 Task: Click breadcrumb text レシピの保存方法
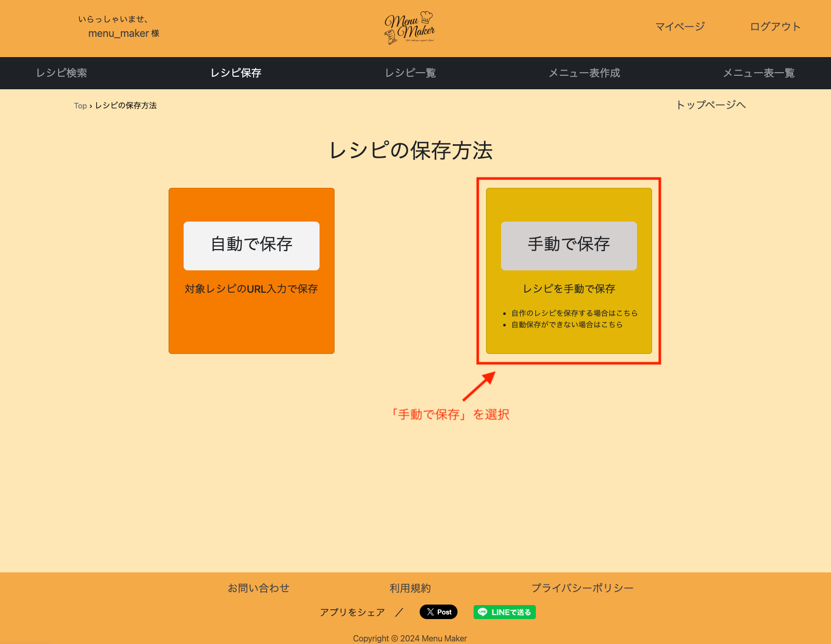126,106
